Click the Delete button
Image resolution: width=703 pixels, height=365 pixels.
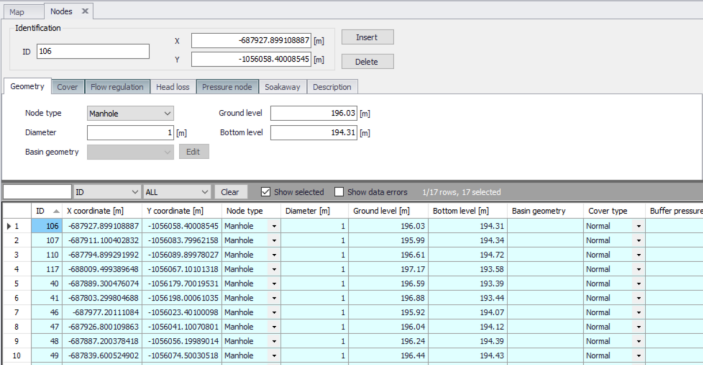(367, 62)
